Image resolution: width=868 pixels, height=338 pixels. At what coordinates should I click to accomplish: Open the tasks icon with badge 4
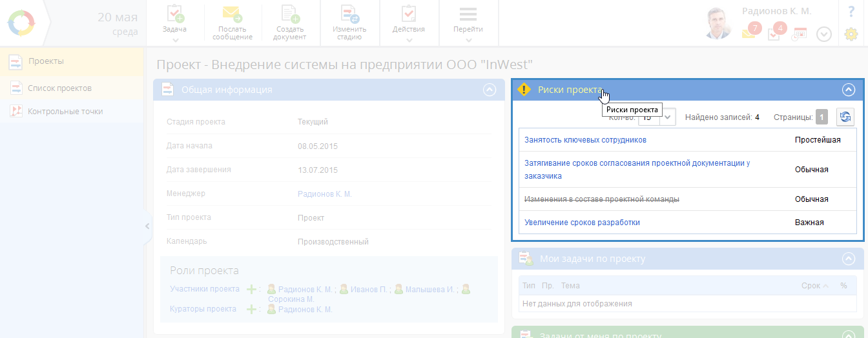click(x=774, y=34)
